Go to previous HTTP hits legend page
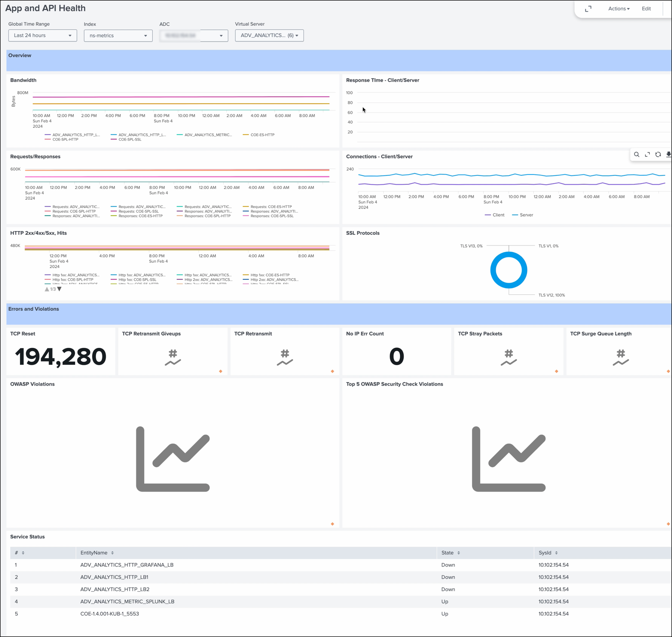The image size is (672, 637). tap(47, 289)
